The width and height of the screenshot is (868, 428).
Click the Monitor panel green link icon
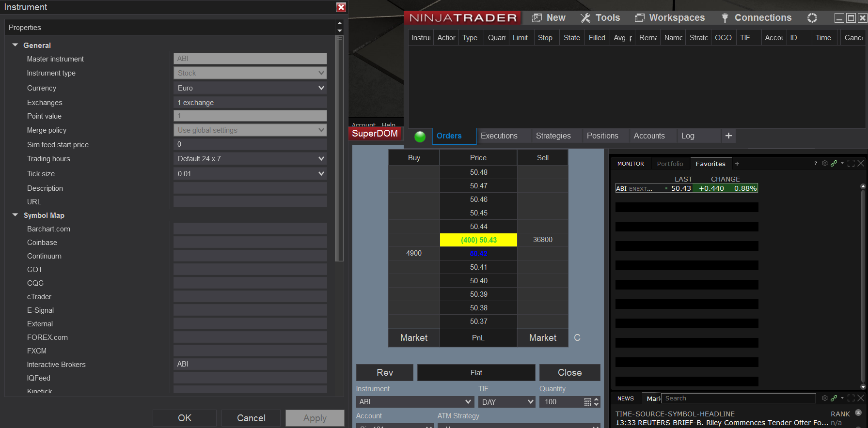[x=834, y=163]
